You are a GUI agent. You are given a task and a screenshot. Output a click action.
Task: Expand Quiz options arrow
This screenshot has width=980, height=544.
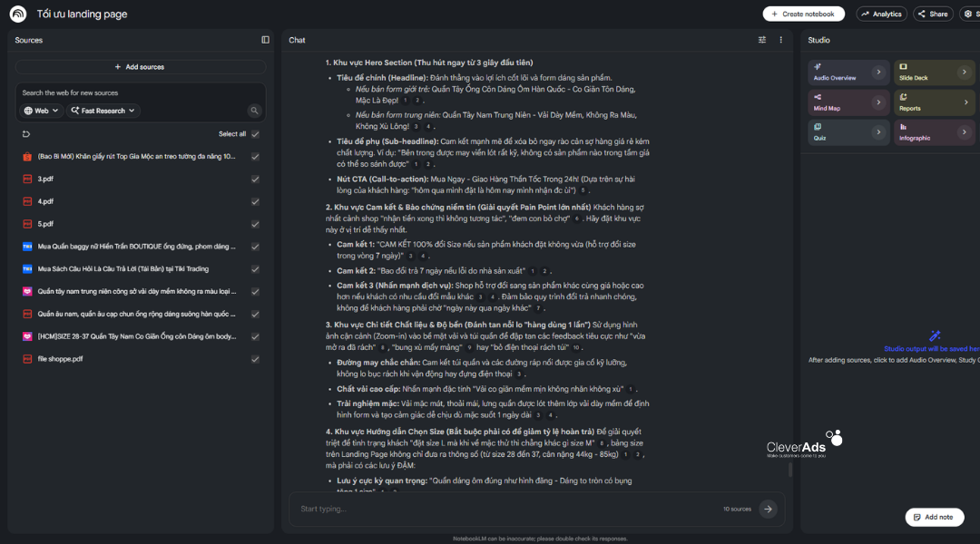(x=878, y=132)
